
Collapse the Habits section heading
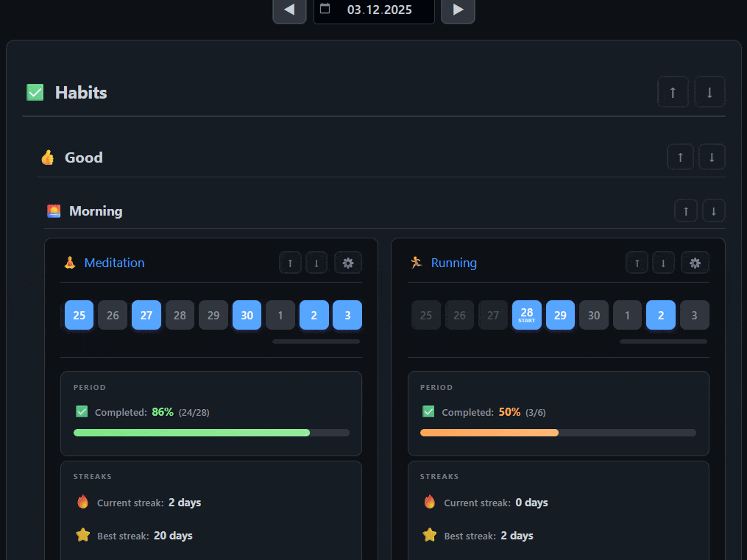(x=81, y=93)
